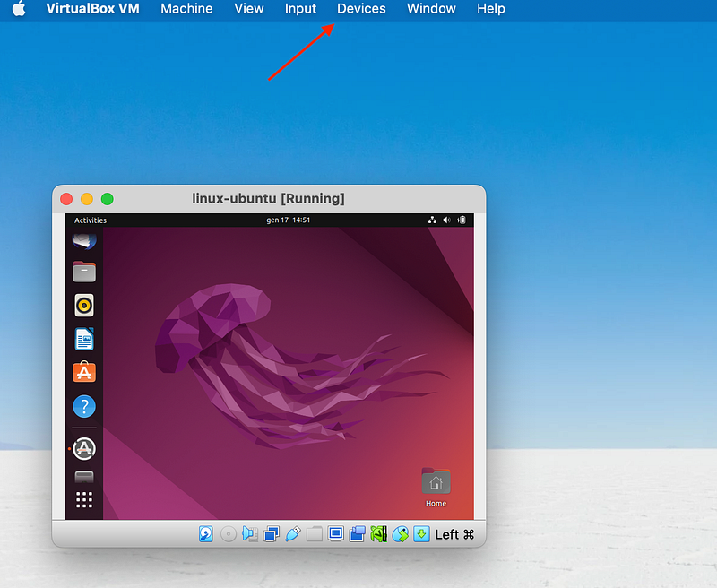Click the drive icon in the dock
Image resolution: width=717 pixels, height=588 pixels.
pos(84,477)
